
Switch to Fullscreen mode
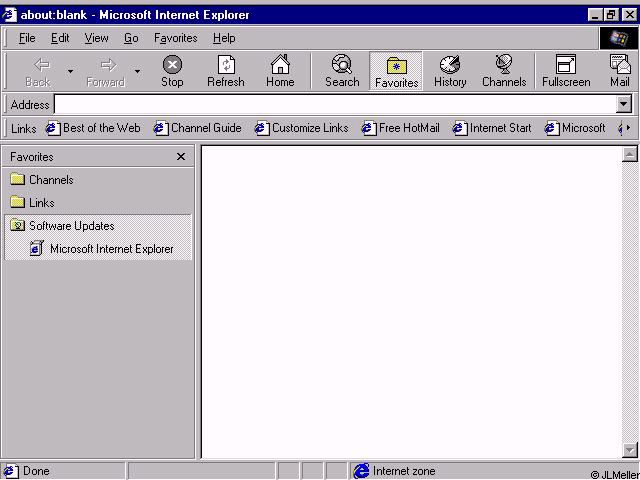[566, 71]
